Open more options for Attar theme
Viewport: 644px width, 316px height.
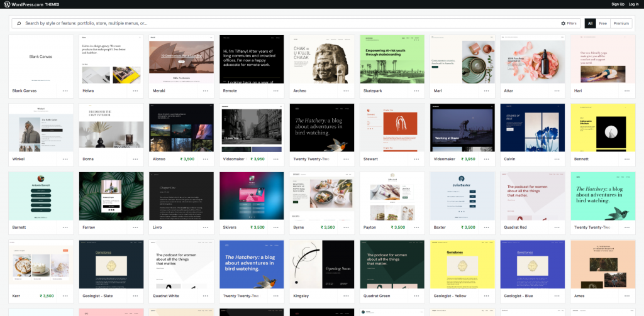557,90
